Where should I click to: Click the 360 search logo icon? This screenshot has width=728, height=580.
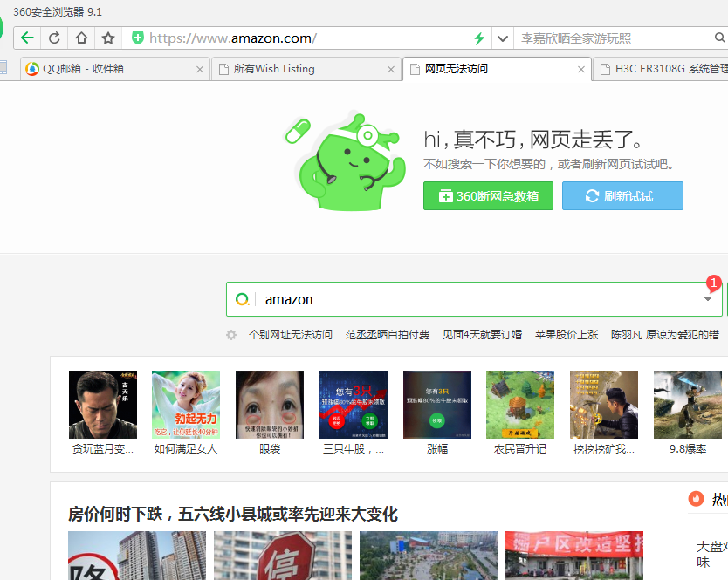[243, 299]
